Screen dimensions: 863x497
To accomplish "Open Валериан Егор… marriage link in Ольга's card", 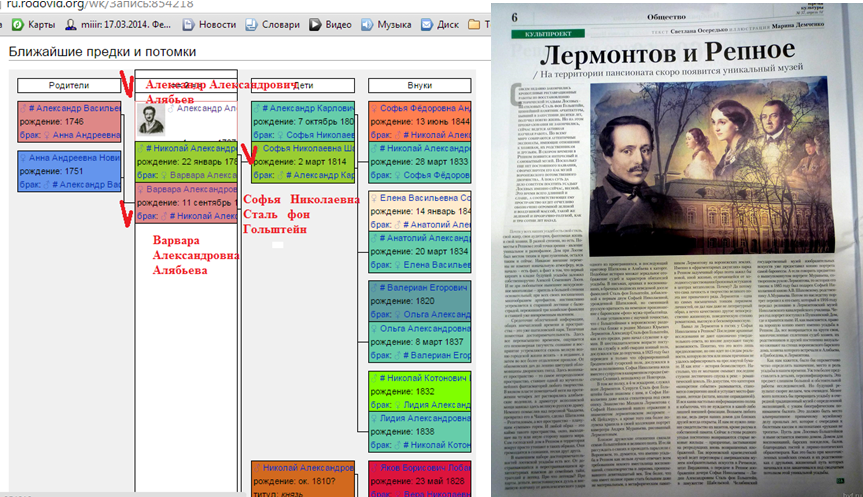I will pos(437,356).
